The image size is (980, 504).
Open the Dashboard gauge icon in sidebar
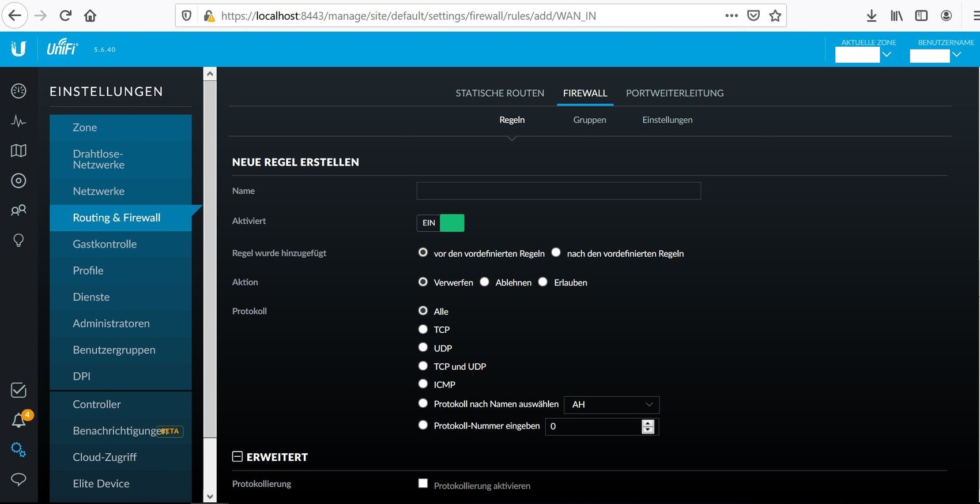tap(18, 91)
